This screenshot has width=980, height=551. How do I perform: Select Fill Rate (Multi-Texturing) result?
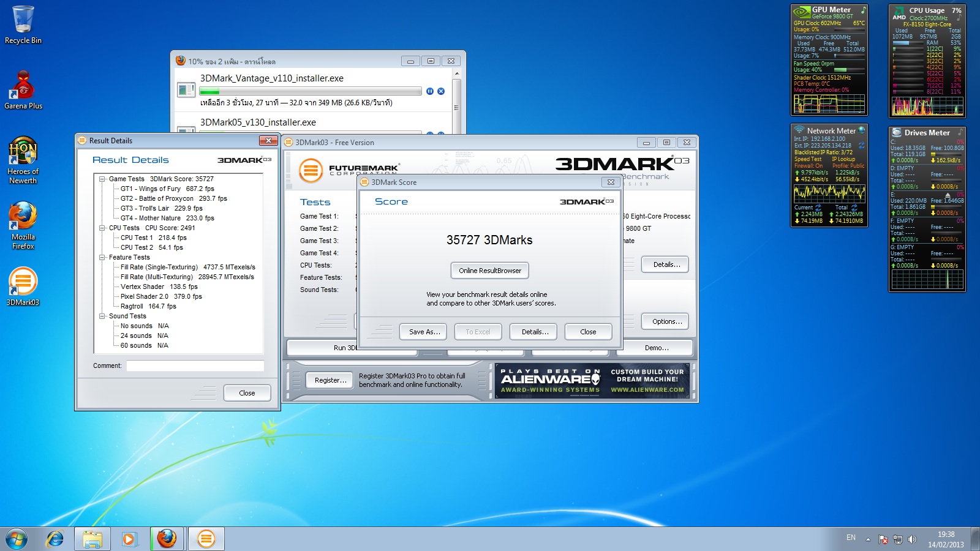pyautogui.click(x=187, y=277)
